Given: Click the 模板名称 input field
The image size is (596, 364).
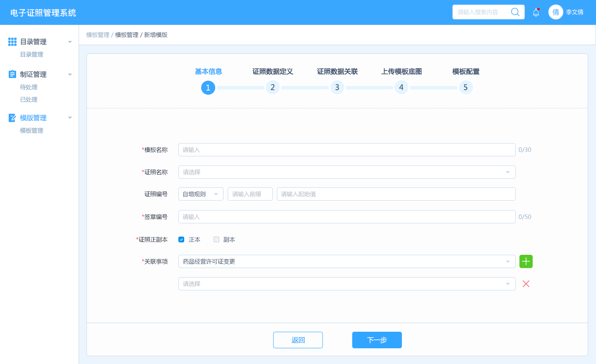Looking at the screenshot, I should [x=346, y=150].
